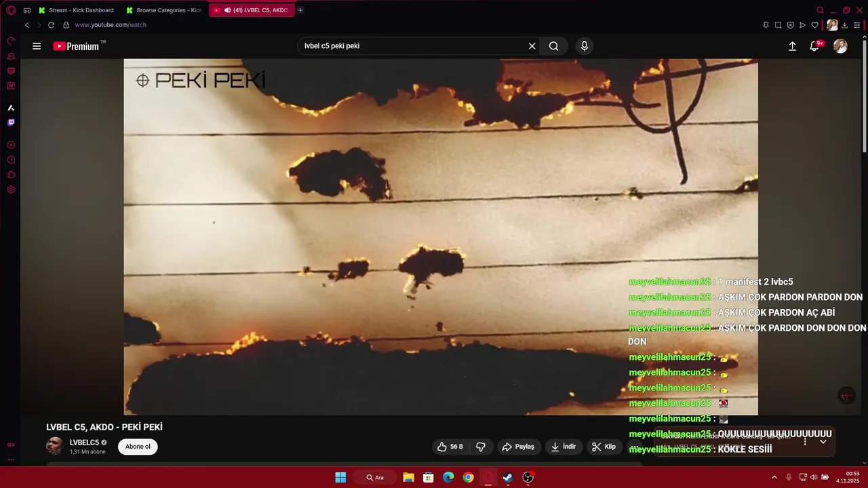This screenshot has height=488, width=868.
Task: Open the Opera GX main menu
Action: 11,10
